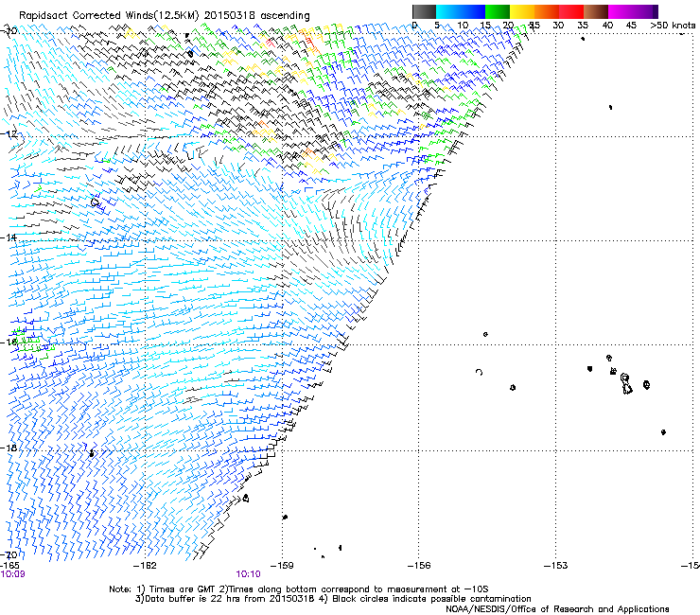Click the brown 35-40 knots legend segment
Viewport: 700px width, 615px height.
pyautogui.click(x=596, y=11)
